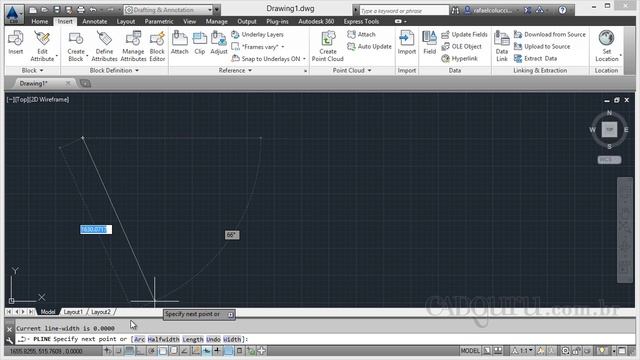Screen dimensions: 640x360
Task: Click the MODEL space status button
Action: pyautogui.click(x=470, y=351)
